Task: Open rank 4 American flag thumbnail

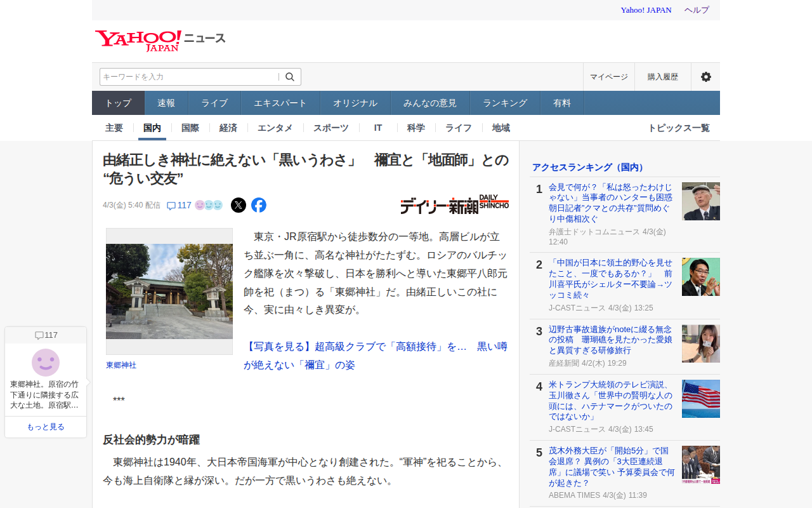Action: tap(701, 399)
